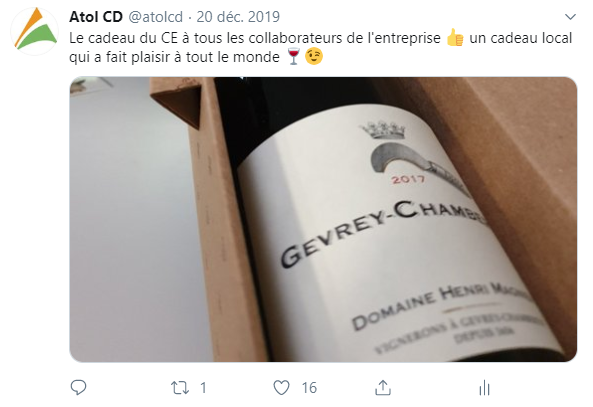Click the winking face emoji

pyautogui.click(x=314, y=57)
